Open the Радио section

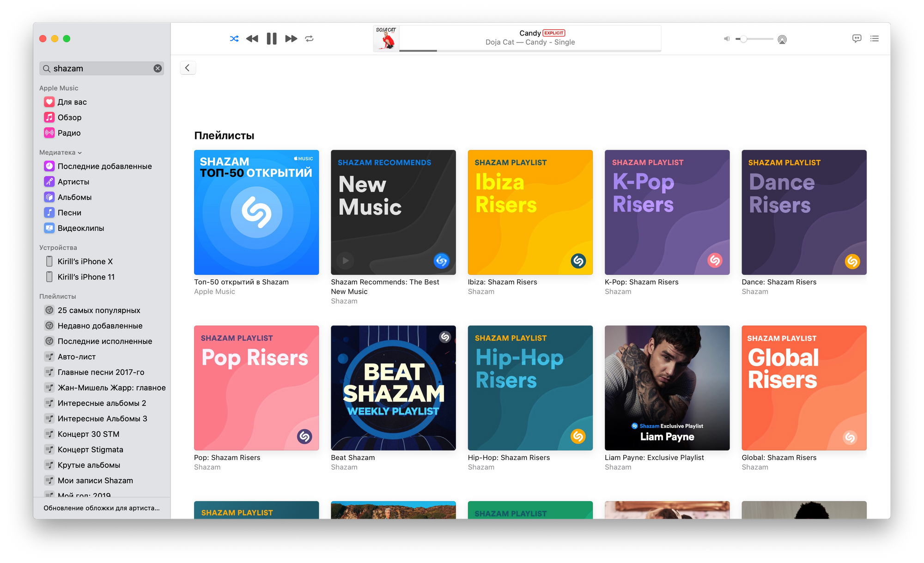coord(69,133)
